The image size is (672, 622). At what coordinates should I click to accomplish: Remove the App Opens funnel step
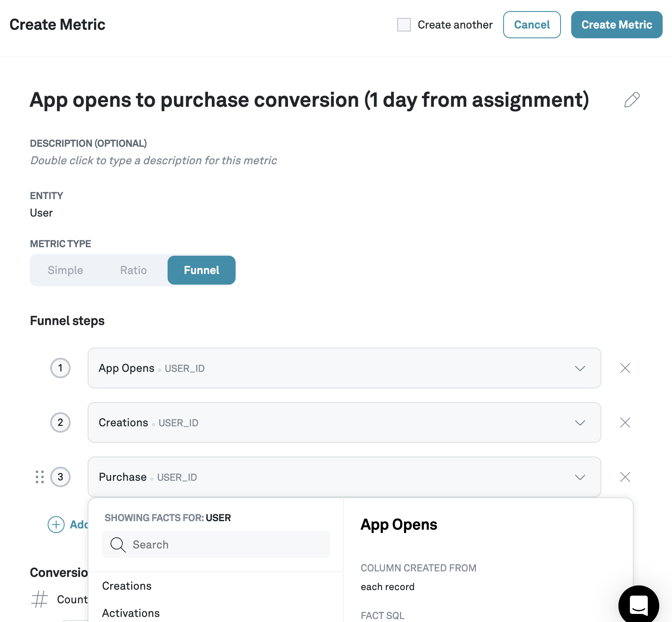tap(625, 368)
